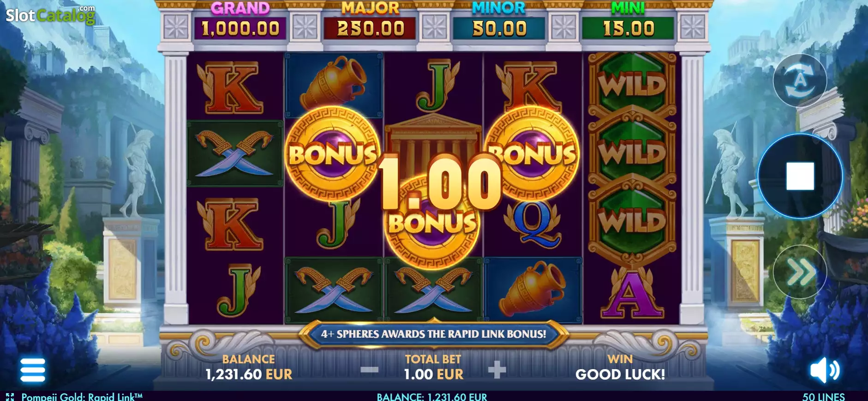Image resolution: width=868 pixels, height=401 pixels.
Task: Click the Mini jackpot 15.00 display
Action: pyautogui.click(x=629, y=28)
